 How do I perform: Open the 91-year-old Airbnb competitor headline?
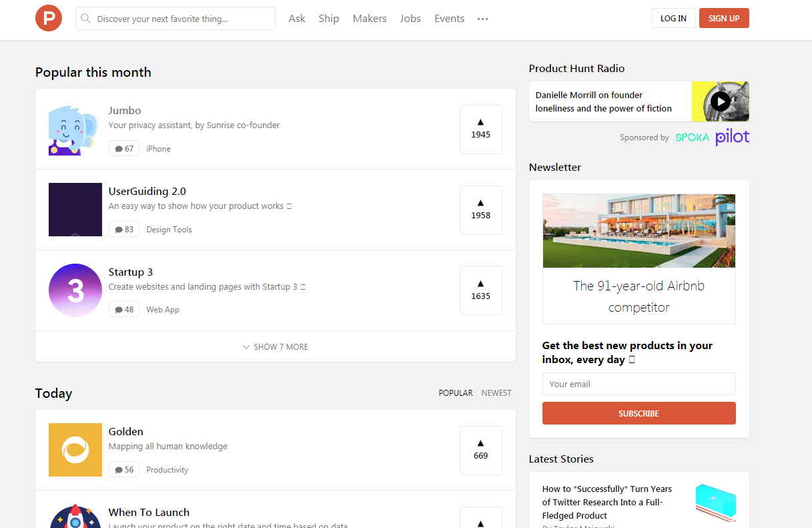(x=639, y=296)
